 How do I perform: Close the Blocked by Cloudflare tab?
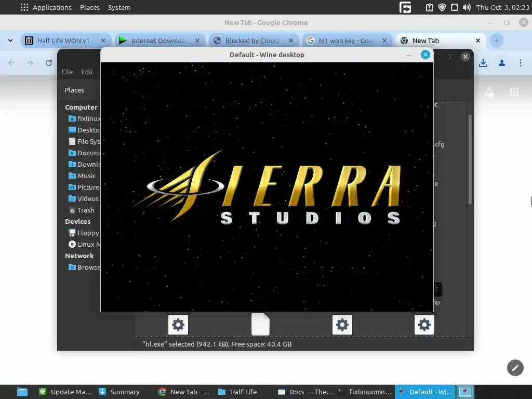click(291, 41)
